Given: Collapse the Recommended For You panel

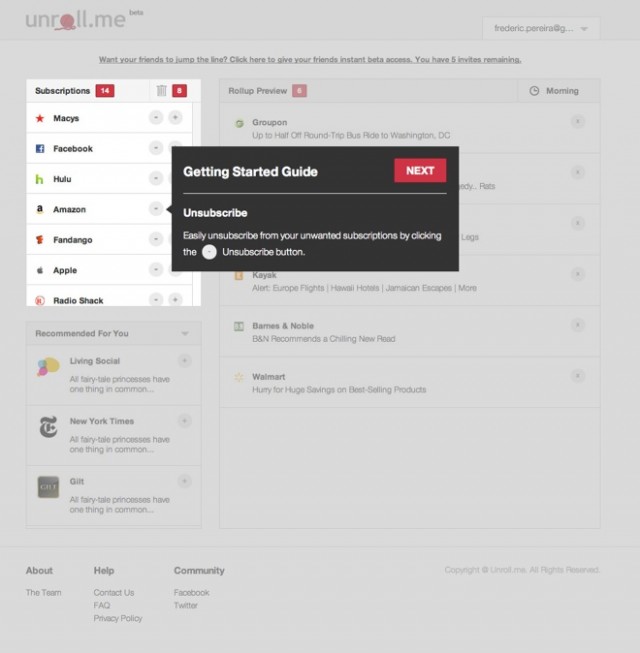Looking at the screenshot, I should 185,333.
